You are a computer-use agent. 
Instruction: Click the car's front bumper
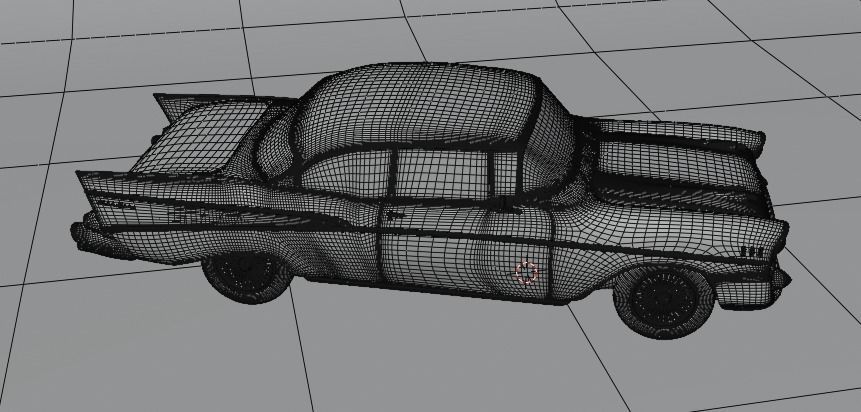[x=755, y=290]
